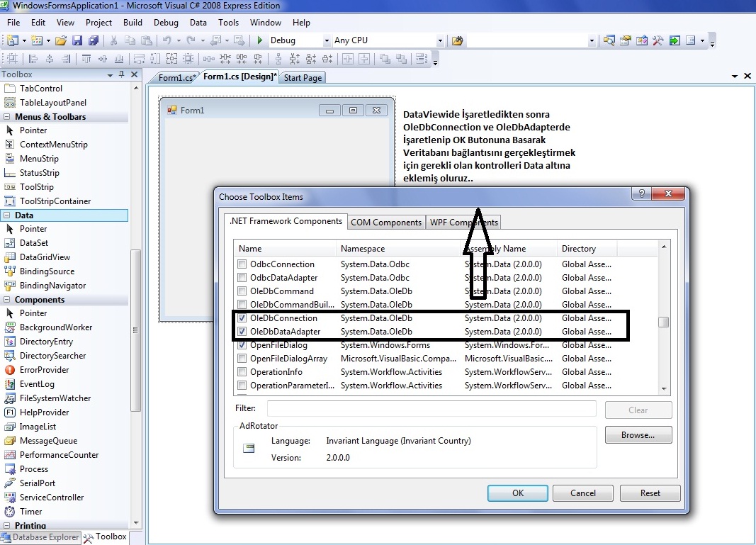The height and width of the screenshot is (545, 756).
Task: Choose the BackgroundWorker component
Action: 55,327
